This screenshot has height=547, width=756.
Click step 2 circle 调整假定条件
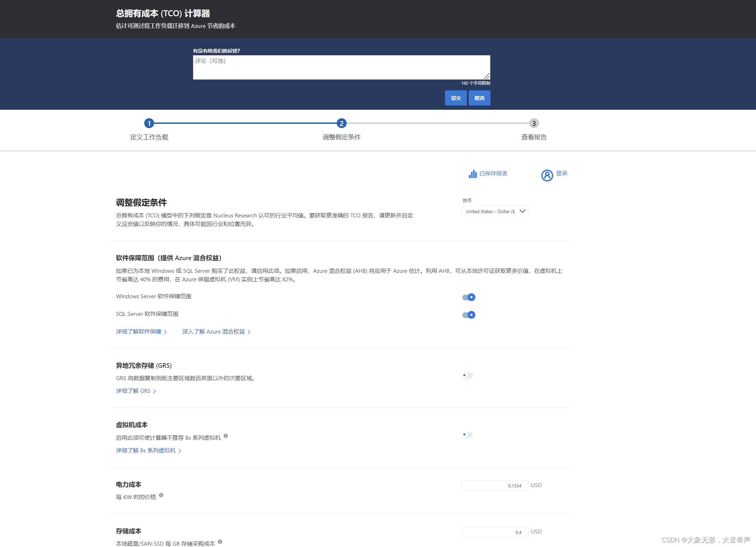pyautogui.click(x=341, y=124)
